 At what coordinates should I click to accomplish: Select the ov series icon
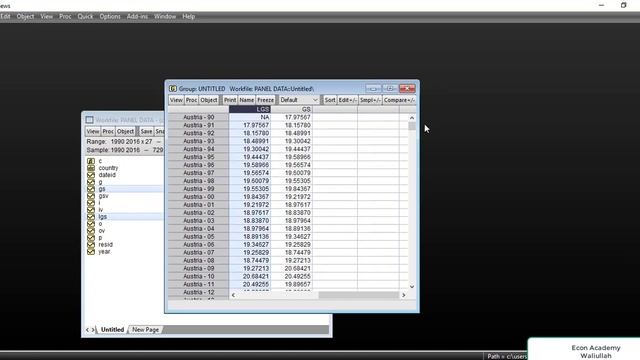pos(91,231)
